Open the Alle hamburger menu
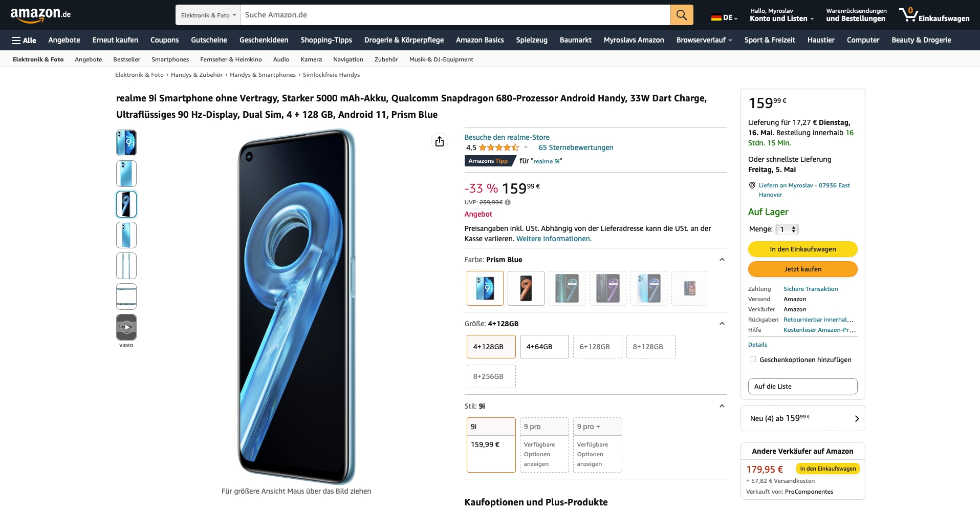The height and width of the screenshot is (509, 980). [24, 40]
